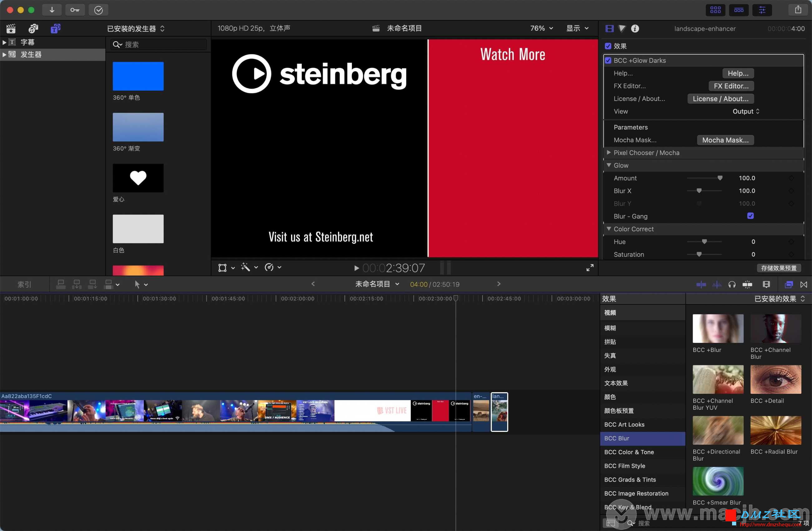Collapse the Glow section

[609, 165]
